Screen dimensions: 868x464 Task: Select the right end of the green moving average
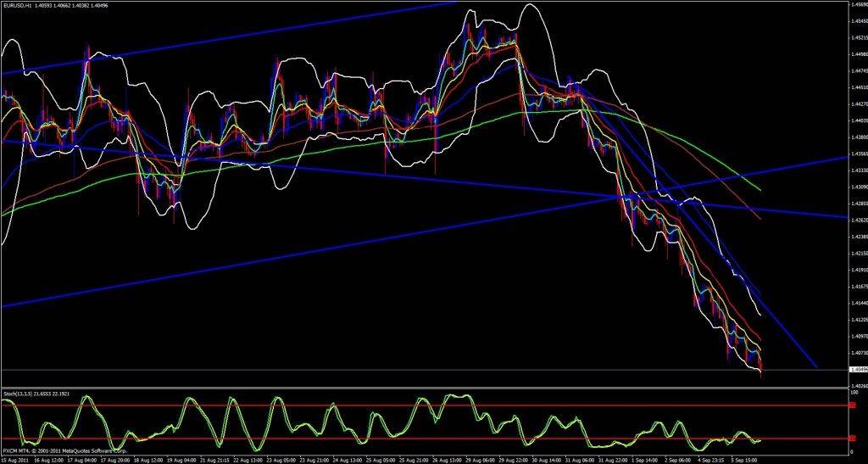pos(759,189)
